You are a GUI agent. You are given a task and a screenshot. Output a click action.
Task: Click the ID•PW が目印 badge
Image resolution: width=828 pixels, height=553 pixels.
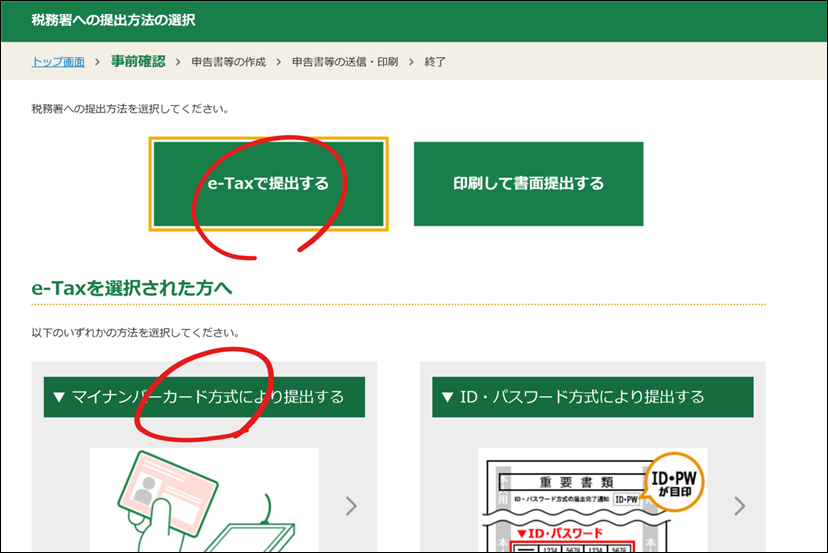point(674,482)
